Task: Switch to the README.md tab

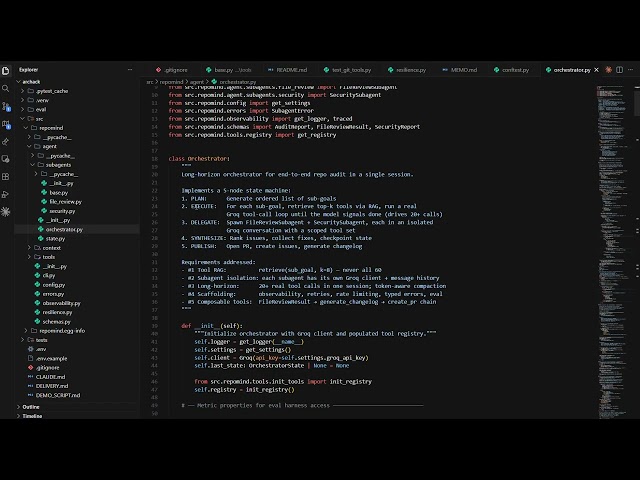Action: tap(287, 70)
